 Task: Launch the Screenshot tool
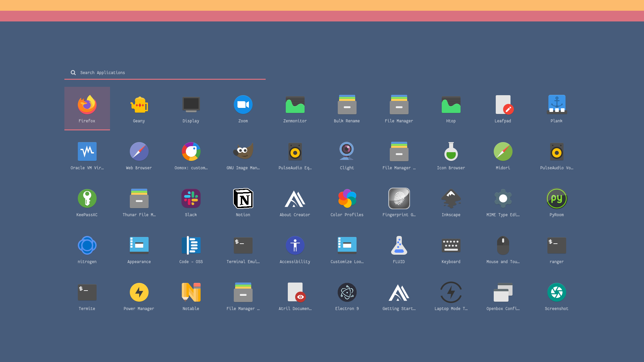pyautogui.click(x=556, y=296)
